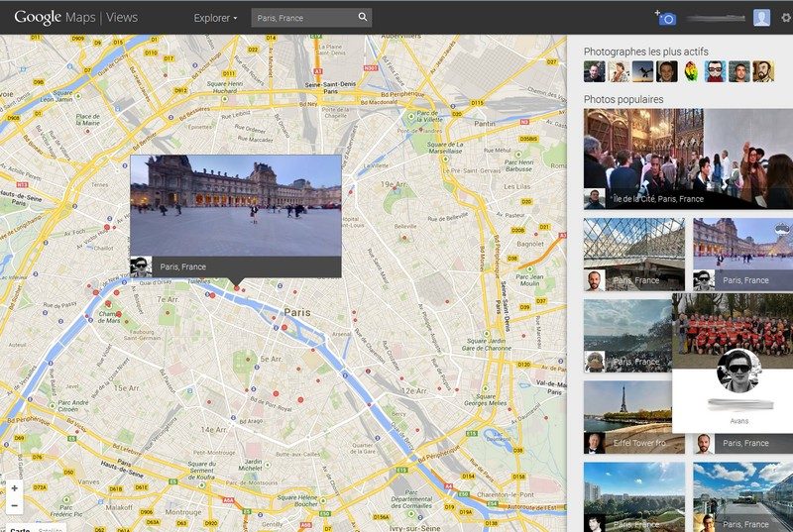The width and height of the screenshot is (793, 532).
Task: Click the Parc de la Villette park marker
Action: tap(410, 116)
